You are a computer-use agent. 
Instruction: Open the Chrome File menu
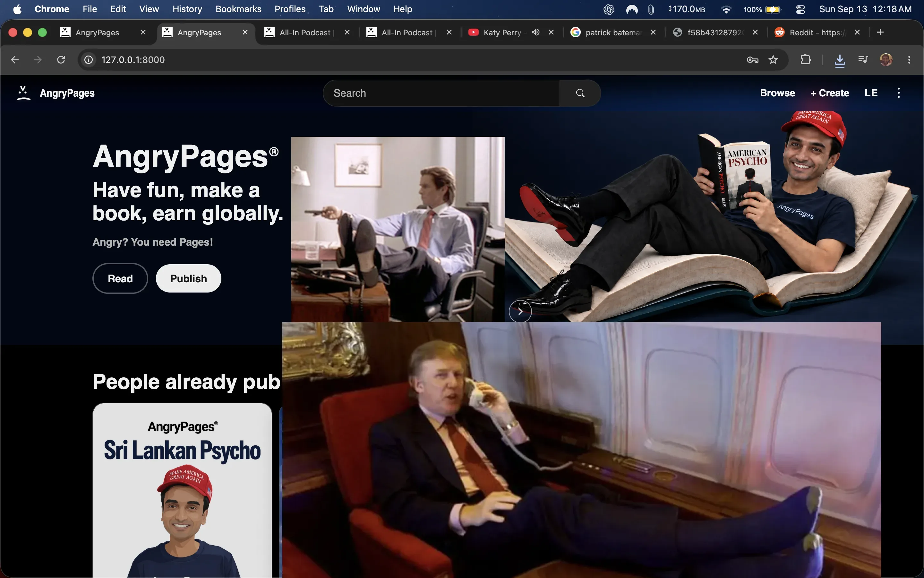[90, 9]
